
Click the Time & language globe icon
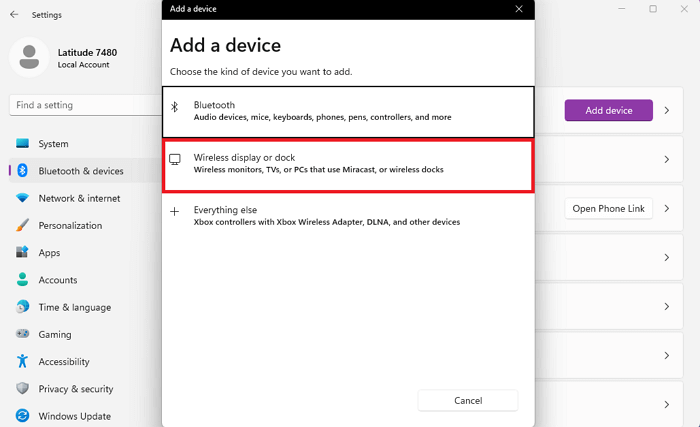point(22,307)
